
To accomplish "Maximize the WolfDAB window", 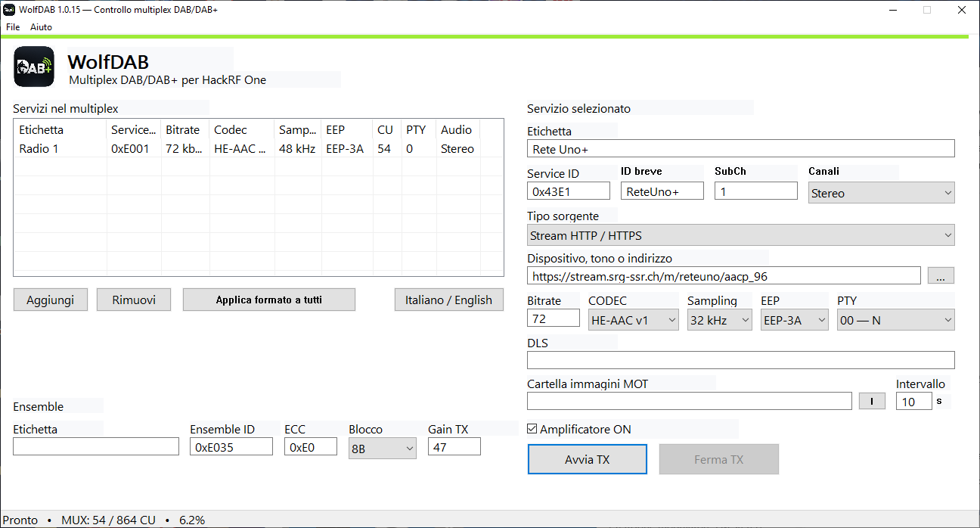I will tap(927, 10).
